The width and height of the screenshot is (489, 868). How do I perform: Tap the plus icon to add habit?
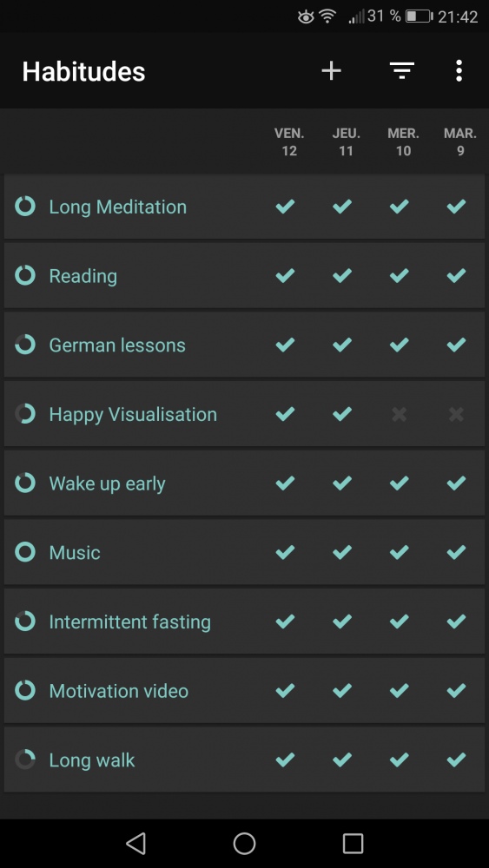coord(331,71)
